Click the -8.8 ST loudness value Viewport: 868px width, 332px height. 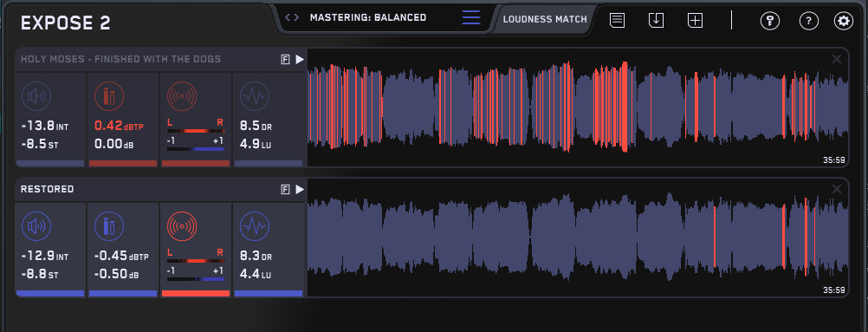tap(42, 275)
